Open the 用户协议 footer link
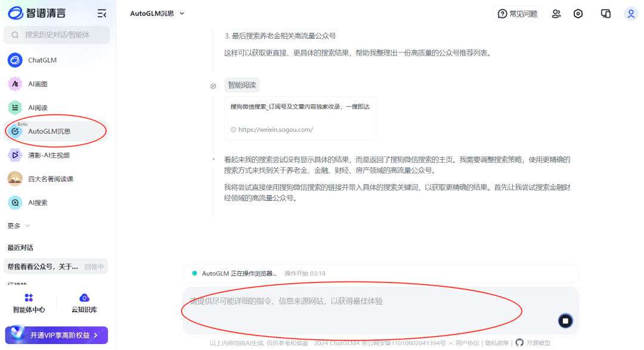 (x=467, y=343)
